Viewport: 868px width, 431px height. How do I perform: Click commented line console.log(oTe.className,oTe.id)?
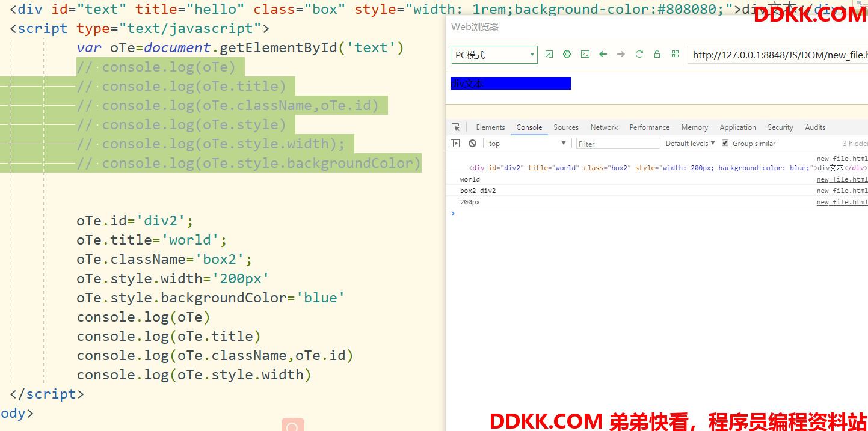tap(227, 105)
